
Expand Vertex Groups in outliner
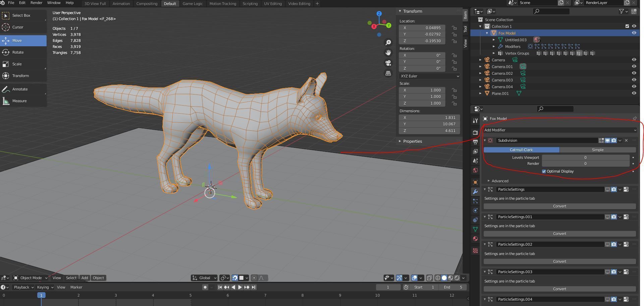point(494,53)
